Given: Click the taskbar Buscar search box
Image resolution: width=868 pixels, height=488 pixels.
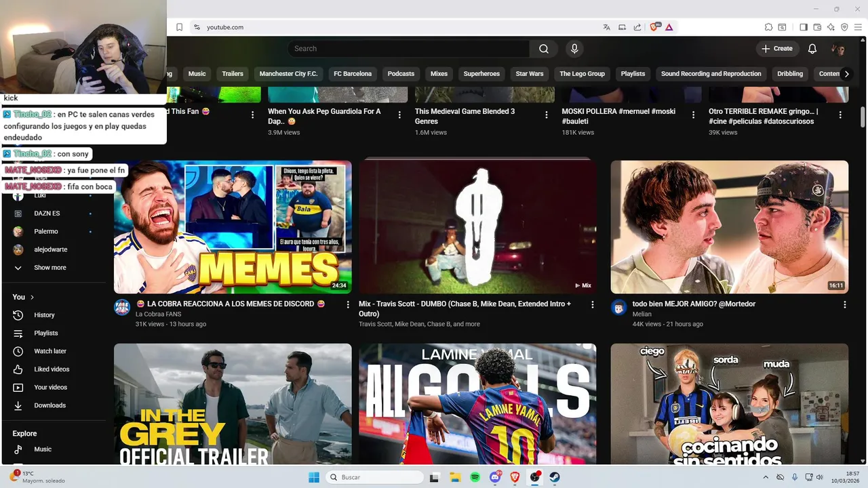Looking at the screenshot, I should [x=375, y=477].
